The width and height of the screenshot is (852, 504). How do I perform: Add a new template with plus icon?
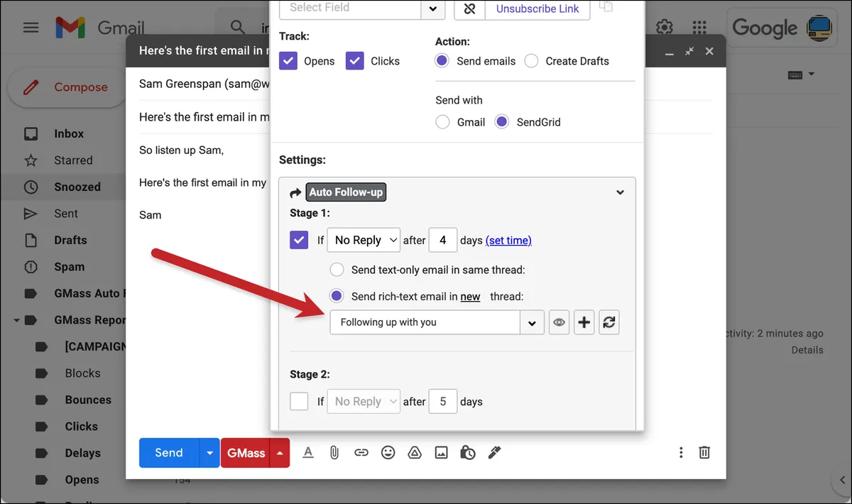[x=584, y=322]
